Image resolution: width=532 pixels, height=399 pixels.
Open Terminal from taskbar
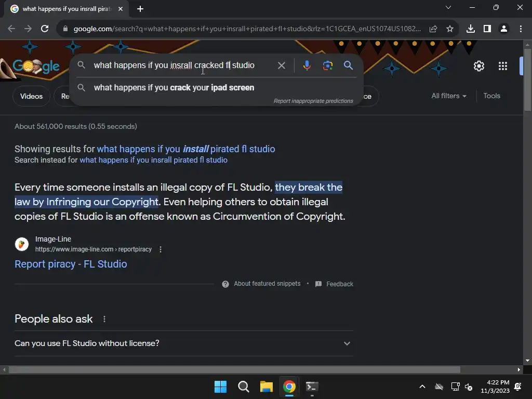tap(312, 387)
